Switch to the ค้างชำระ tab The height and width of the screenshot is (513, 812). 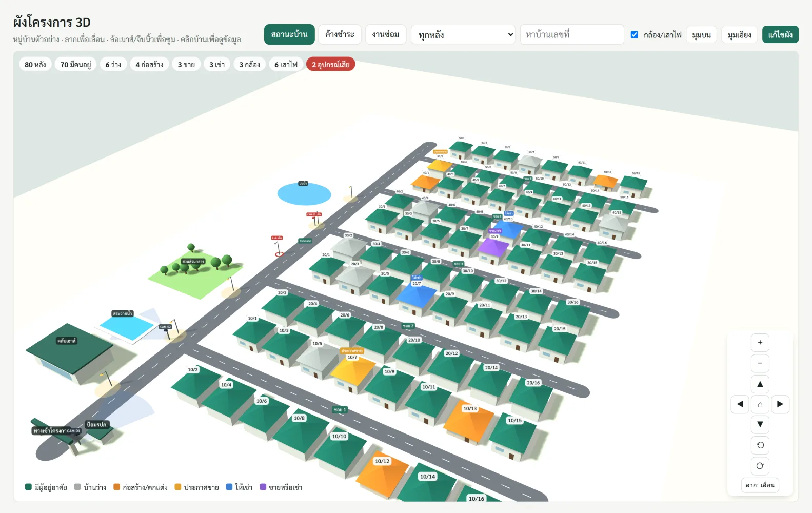340,34
